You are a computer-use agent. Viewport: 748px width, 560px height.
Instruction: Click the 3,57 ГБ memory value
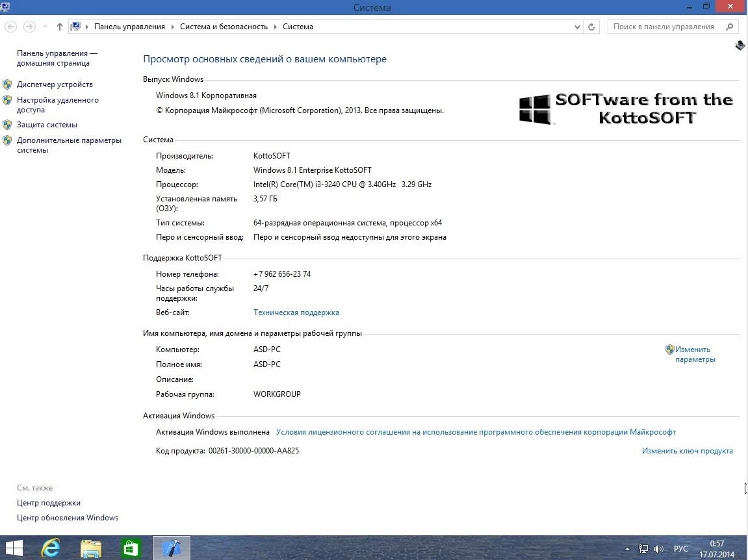click(265, 199)
